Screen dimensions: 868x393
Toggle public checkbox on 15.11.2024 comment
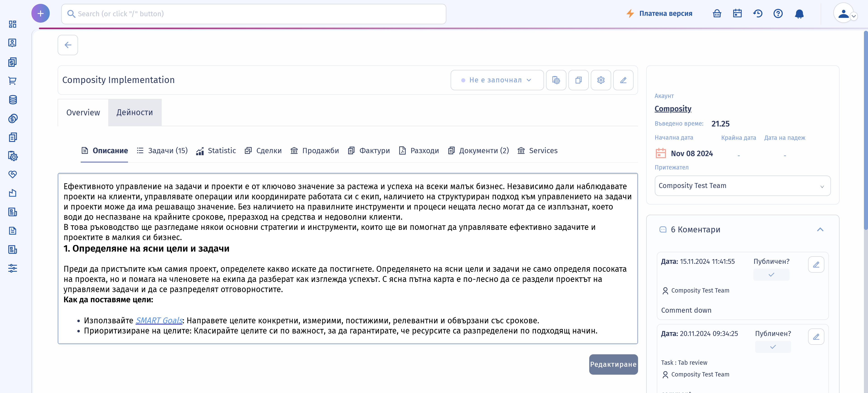coord(771,275)
